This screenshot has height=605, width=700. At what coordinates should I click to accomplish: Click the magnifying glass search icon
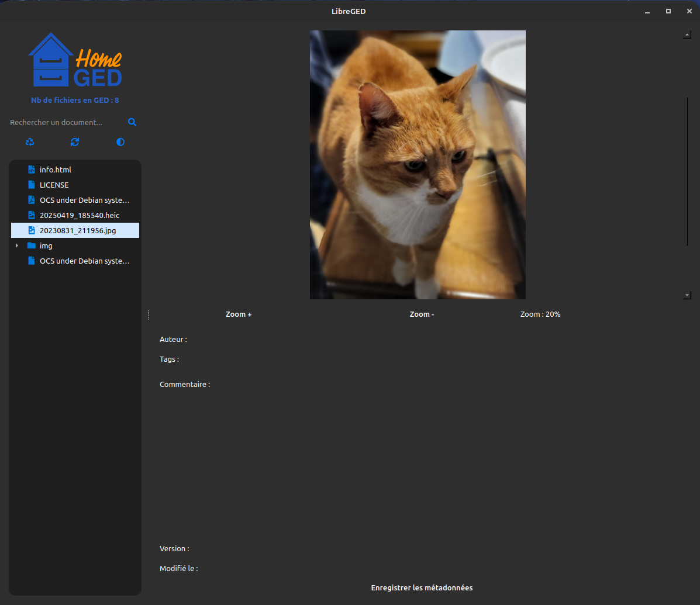[132, 122]
